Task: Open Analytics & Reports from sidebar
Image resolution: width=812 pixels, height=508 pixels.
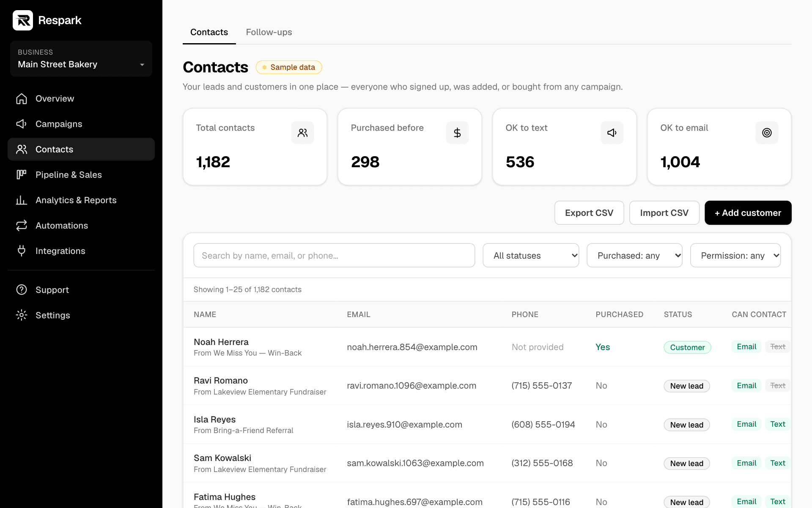Action: click(81, 200)
